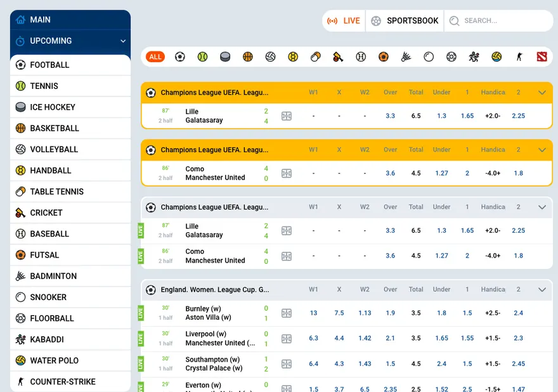Viewport: 558px width, 392px height.
Task: Choose snooker icon in top filter bar
Action: pos(429,56)
